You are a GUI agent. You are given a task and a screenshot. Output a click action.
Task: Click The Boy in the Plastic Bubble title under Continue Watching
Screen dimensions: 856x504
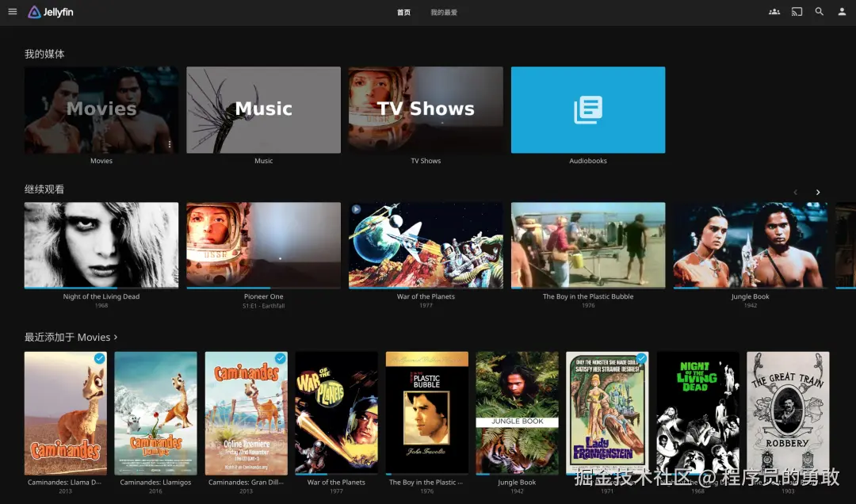pyautogui.click(x=588, y=296)
